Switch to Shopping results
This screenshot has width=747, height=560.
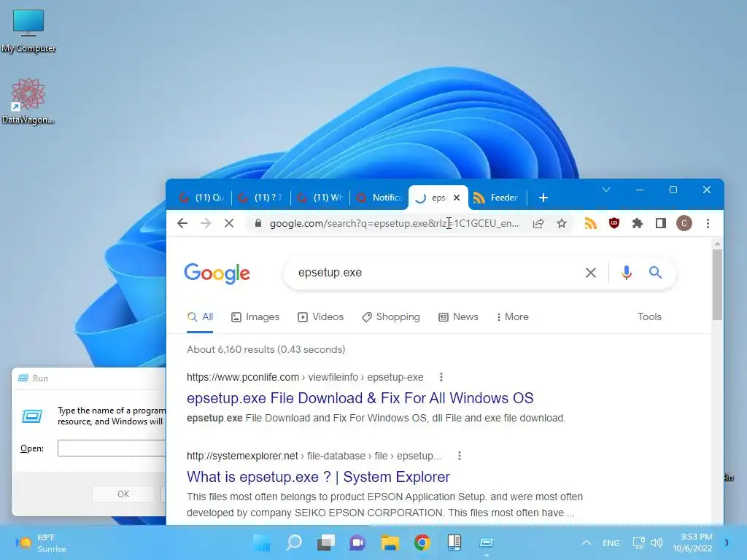391,317
